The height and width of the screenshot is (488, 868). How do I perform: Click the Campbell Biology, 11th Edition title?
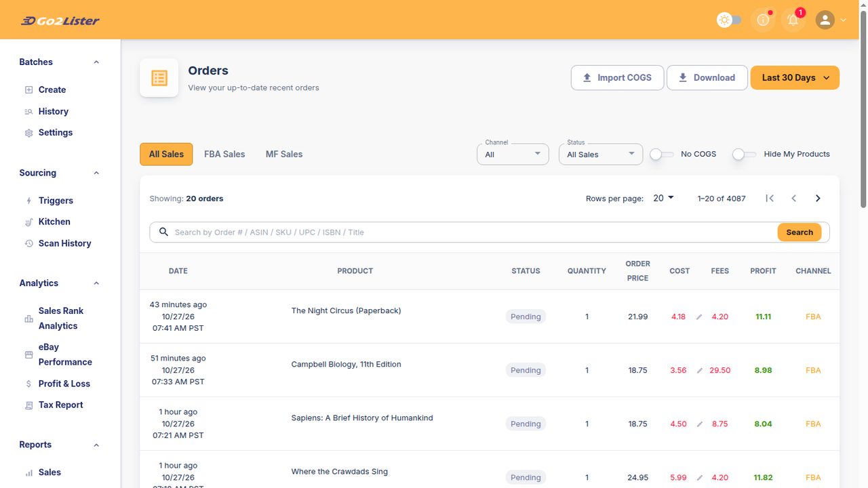tap(346, 364)
